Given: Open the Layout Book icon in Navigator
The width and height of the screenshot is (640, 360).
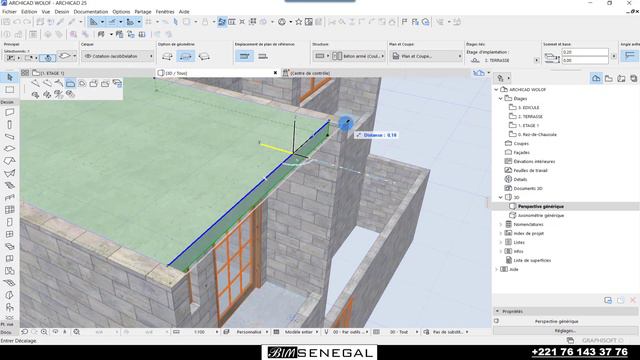Looking at the screenshot, I should click(x=621, y=78).
